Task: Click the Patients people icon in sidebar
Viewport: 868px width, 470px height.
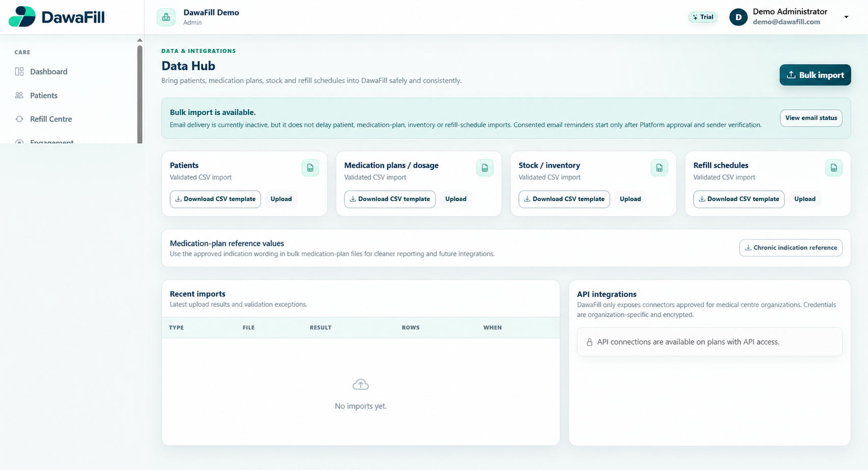Action: pyautogui.click(x=19, y=95)
